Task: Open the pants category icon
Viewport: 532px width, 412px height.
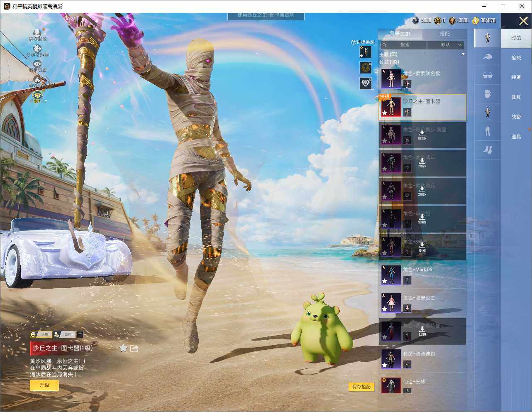Action: [x=488, y=131]
